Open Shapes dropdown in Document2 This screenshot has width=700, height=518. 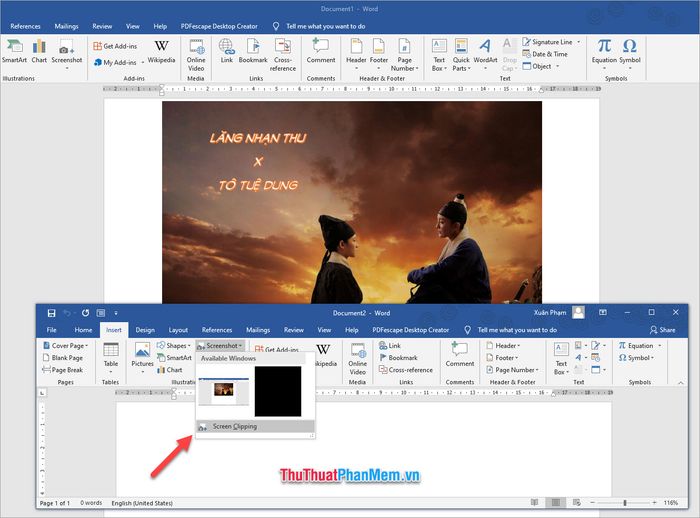click(x=174, y=346)
